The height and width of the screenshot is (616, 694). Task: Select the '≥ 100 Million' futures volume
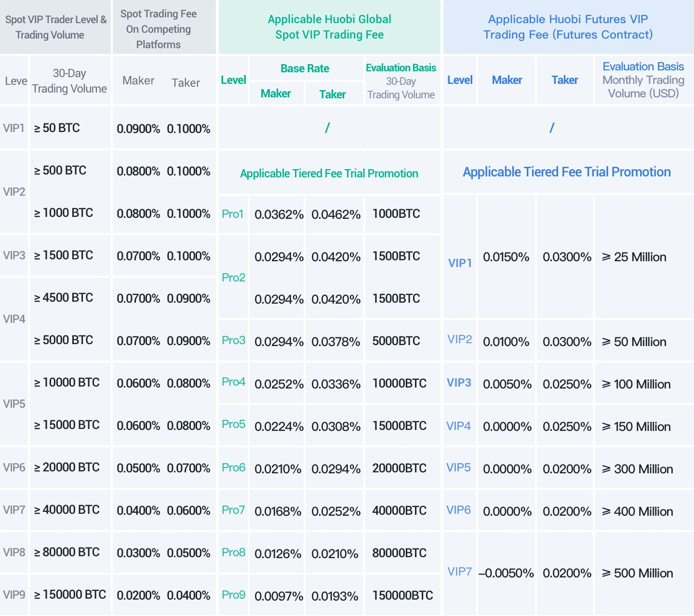636,384
